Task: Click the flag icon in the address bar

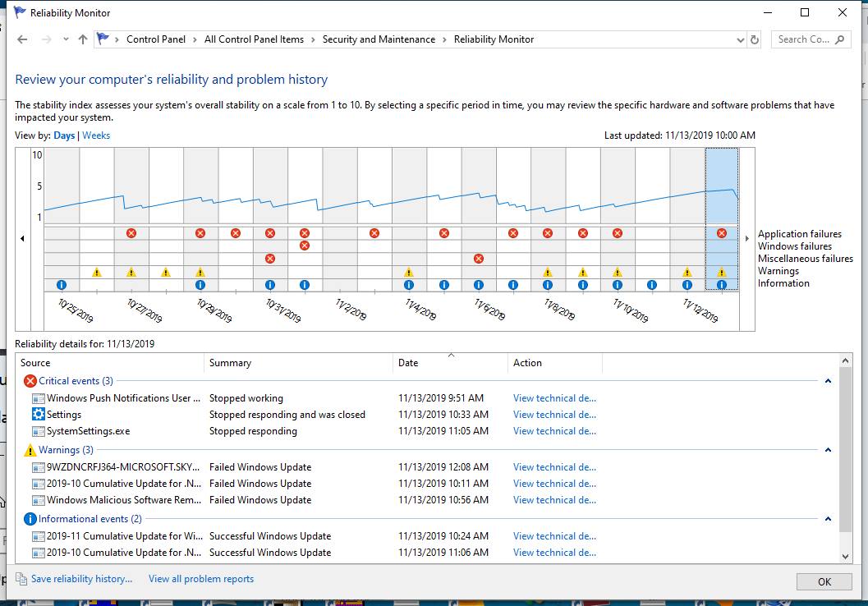Action: [103, 39]
